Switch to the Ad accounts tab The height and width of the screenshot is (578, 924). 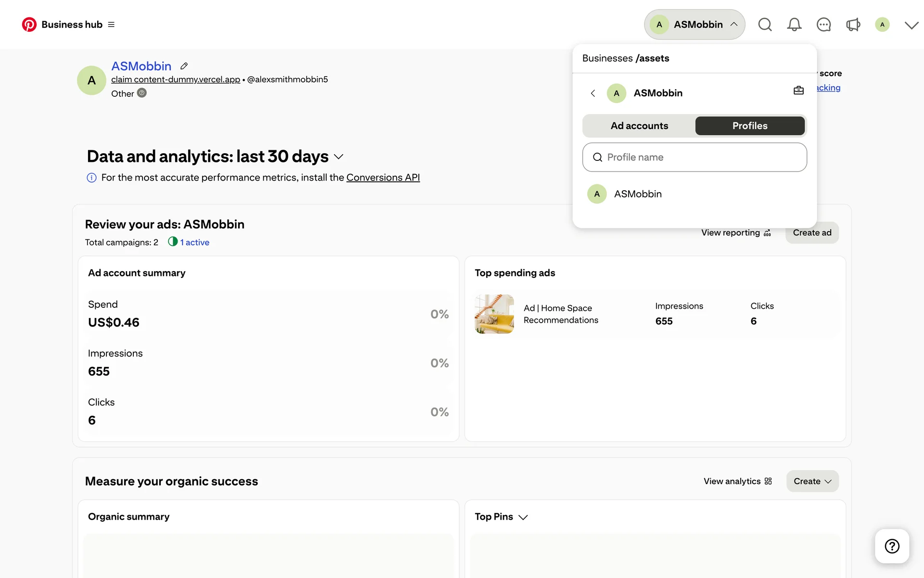(639, 126)
